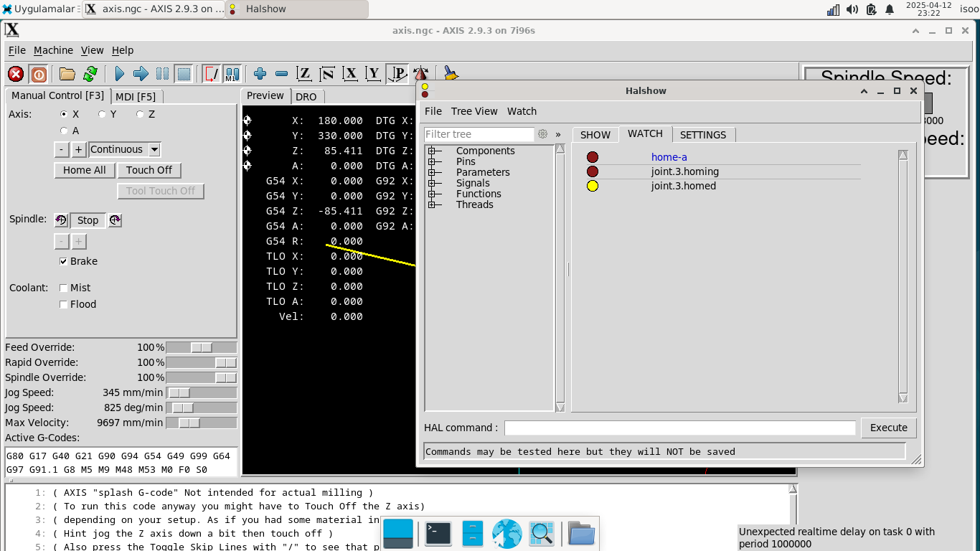Toggle Optional Pause M1 icon
The height and width of the screenshot is (551, 980).
232,74
